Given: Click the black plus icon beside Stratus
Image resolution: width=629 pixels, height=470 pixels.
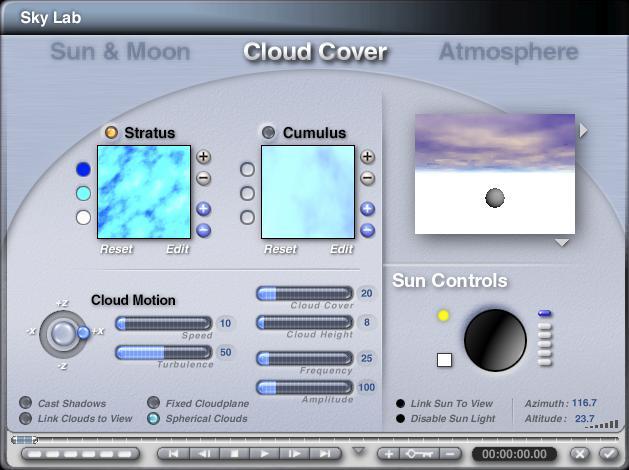Looking at the screenshot, I should point(203,156).
